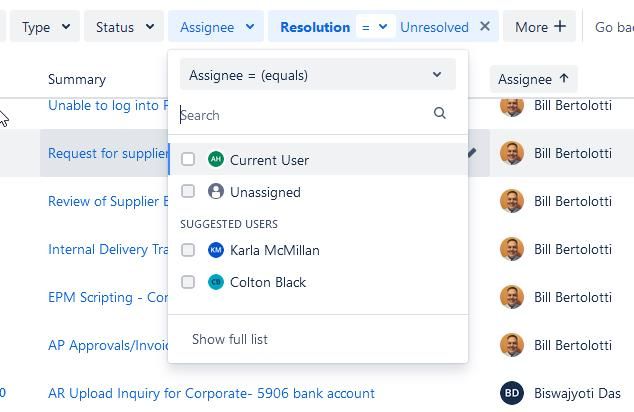Change the Resolution operator dropdown
Image resolution: width=634 pixels, height=412 pixels.
[x=375, y=27]
